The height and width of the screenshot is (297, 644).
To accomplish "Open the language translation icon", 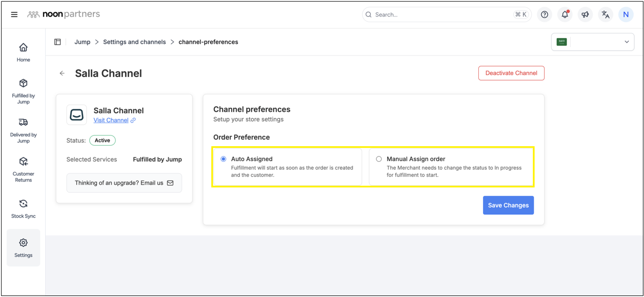I will 606,15.
